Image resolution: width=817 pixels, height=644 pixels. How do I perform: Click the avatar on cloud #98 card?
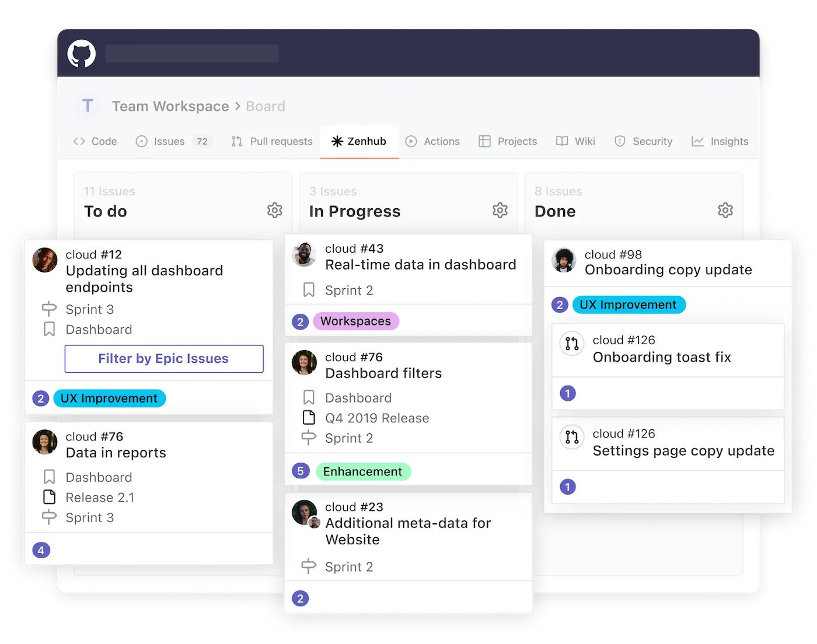564,260
